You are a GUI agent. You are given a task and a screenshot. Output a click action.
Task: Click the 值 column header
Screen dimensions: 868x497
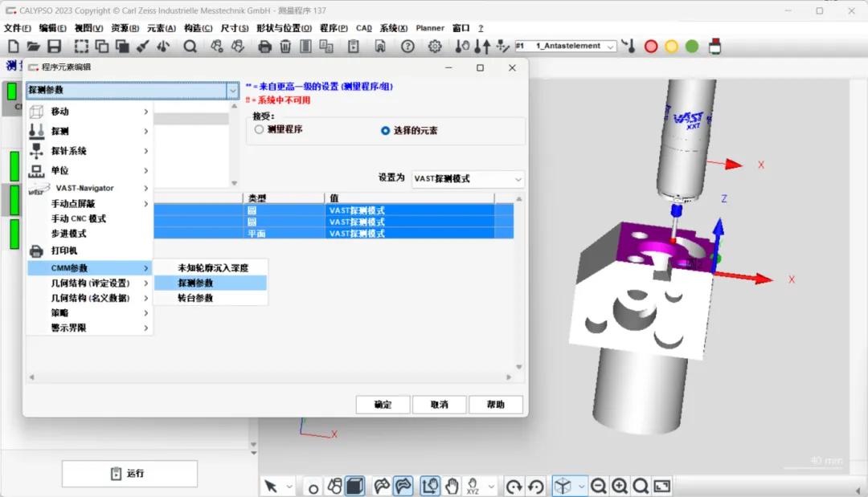[x=409, y=198]
